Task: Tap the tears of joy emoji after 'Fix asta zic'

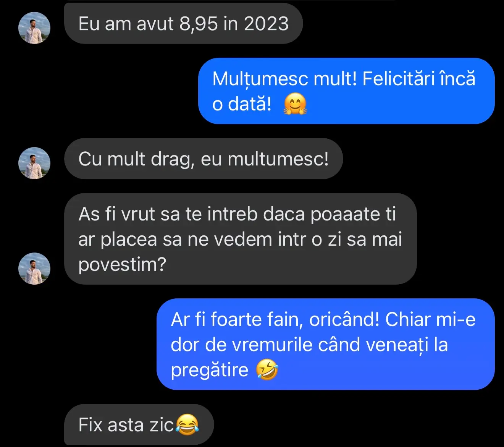Action: point(187,425)
